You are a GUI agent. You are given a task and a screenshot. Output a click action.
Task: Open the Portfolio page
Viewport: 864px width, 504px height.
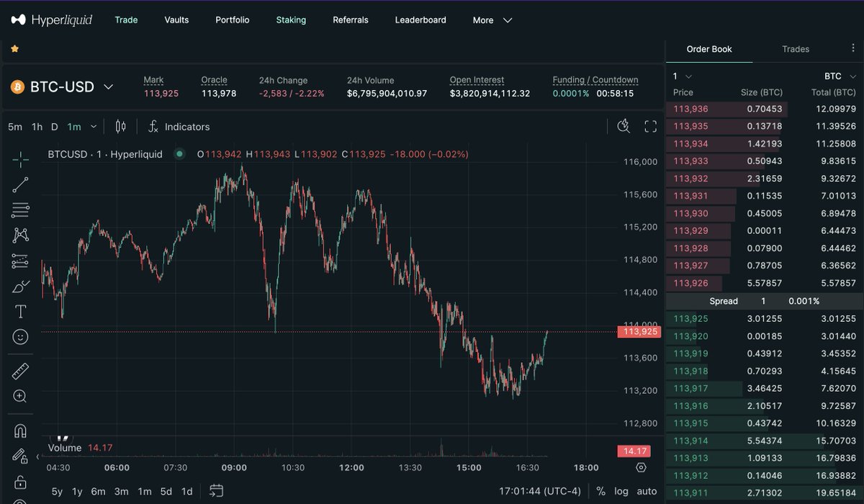click(233, 20)
